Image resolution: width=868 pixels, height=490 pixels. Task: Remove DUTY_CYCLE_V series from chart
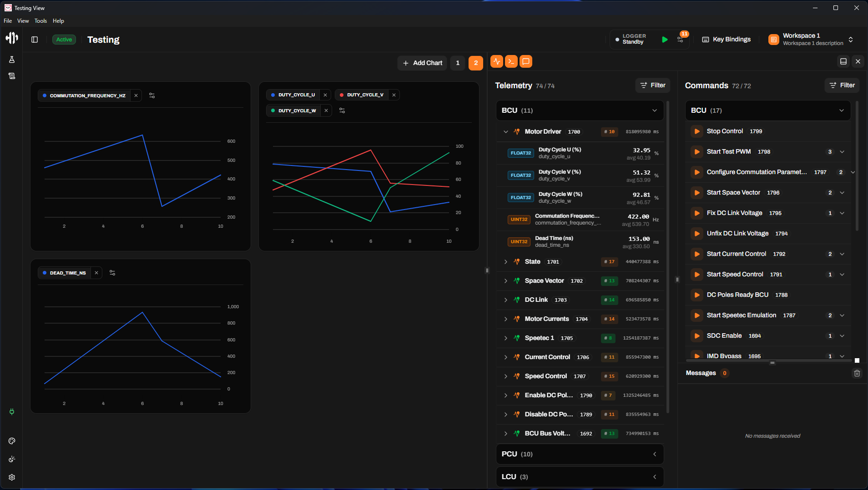click(394, 95)
